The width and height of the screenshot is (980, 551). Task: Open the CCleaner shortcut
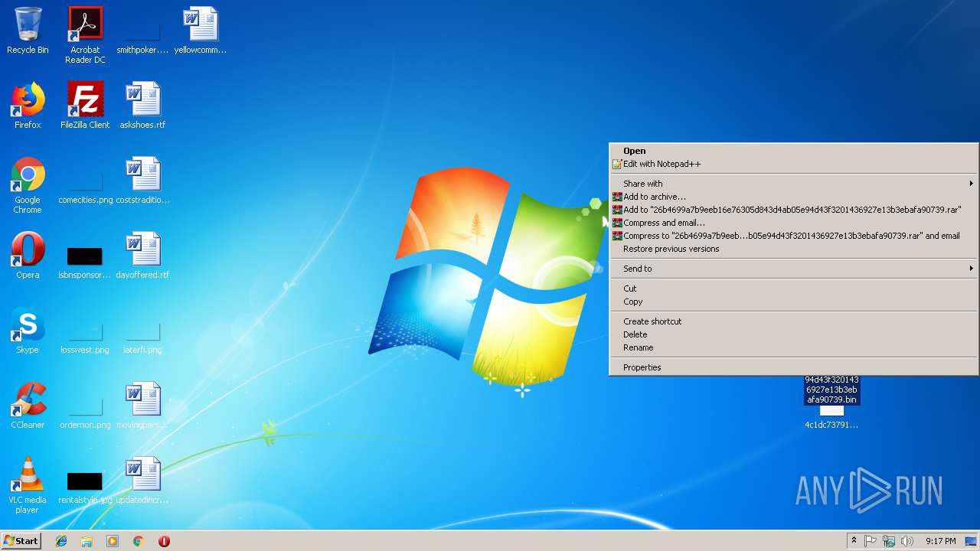click(x=28, y=406)
